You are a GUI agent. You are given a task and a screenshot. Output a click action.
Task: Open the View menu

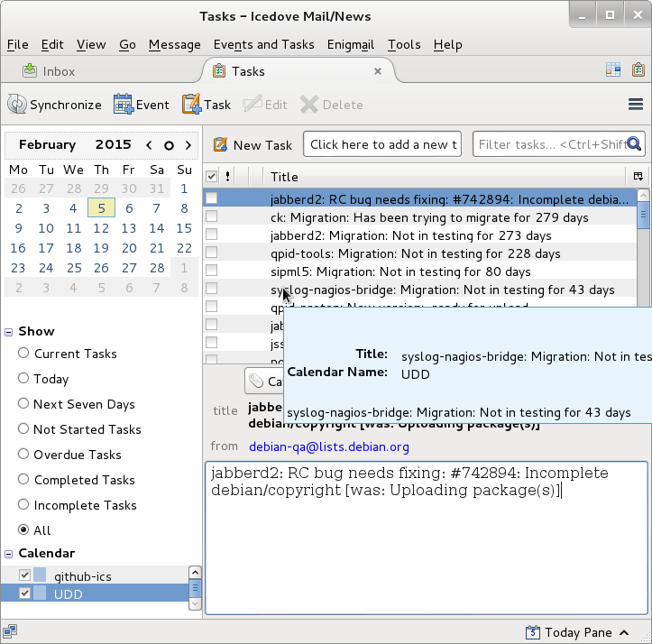[x=91, y=44]
